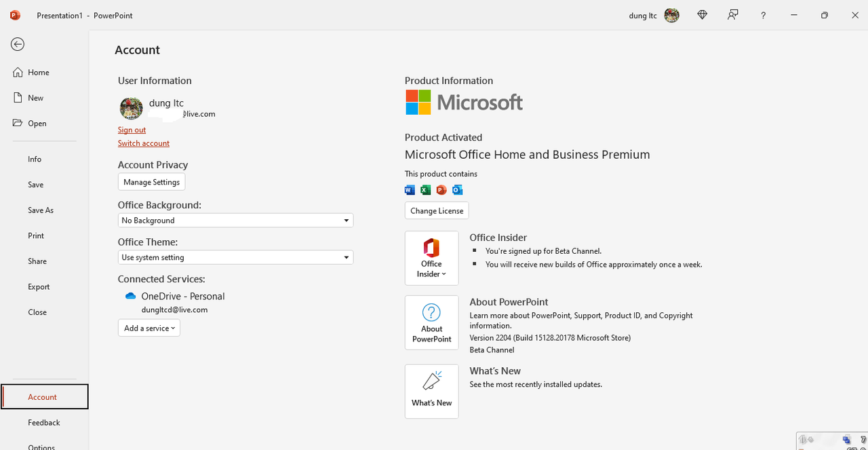Click the Feedback sidebar item
The width and height of the screenshot is (868, 450).
point(44,423)
